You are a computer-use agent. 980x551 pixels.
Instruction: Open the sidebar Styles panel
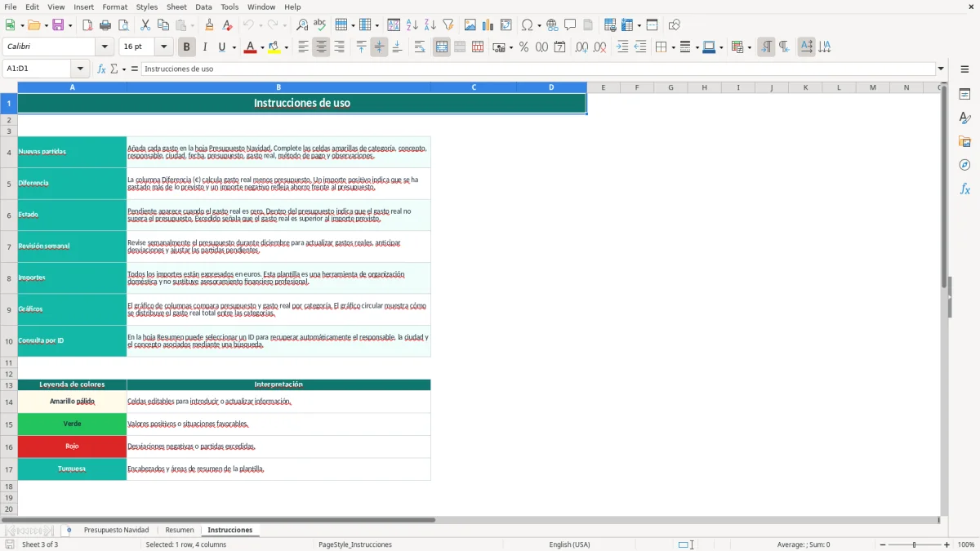click(x=964, y=118)
